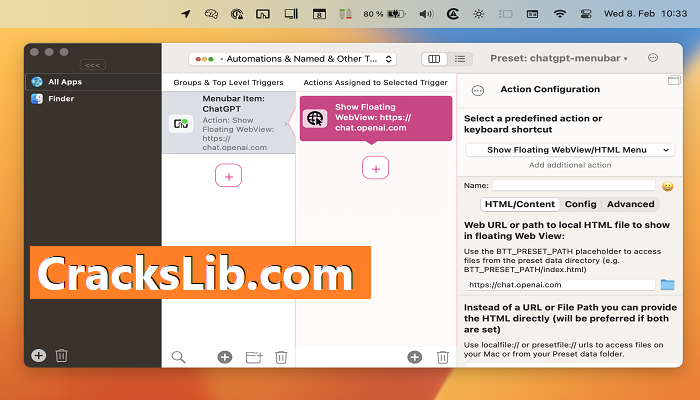The image size is (700, 400).
Task: Open the Wi-Fi menu
Action: click(x=559, y=14)
